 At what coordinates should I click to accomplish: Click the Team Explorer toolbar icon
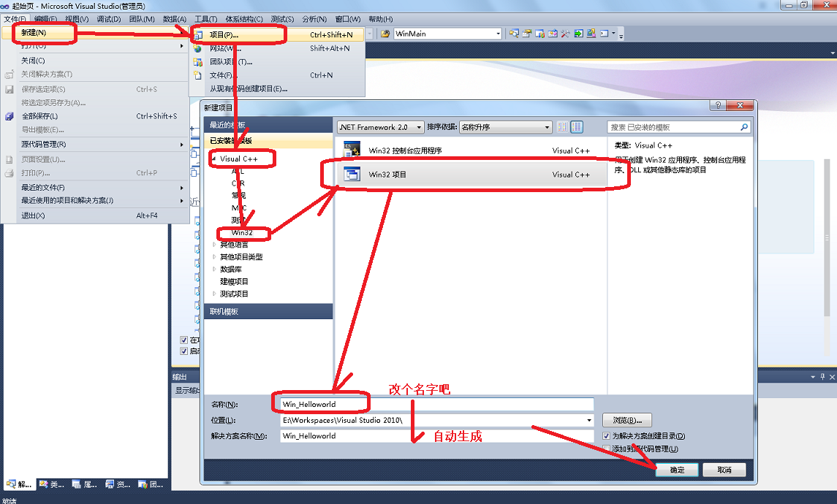click(x=539, y=34)
